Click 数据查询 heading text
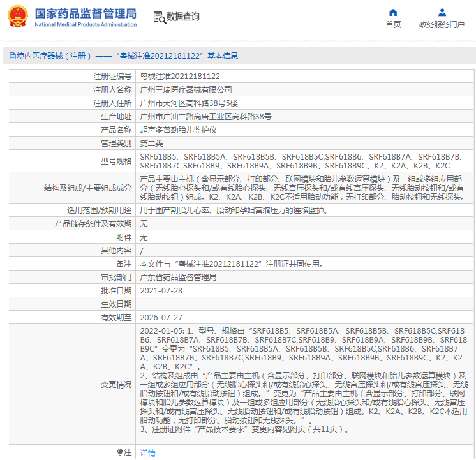 (x=182, y=17)
